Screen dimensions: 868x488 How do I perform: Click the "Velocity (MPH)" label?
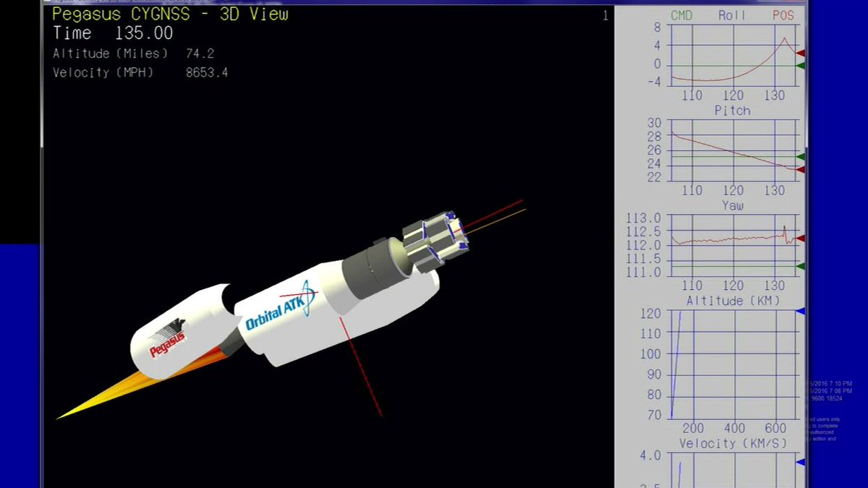click(x=103, y=73)
